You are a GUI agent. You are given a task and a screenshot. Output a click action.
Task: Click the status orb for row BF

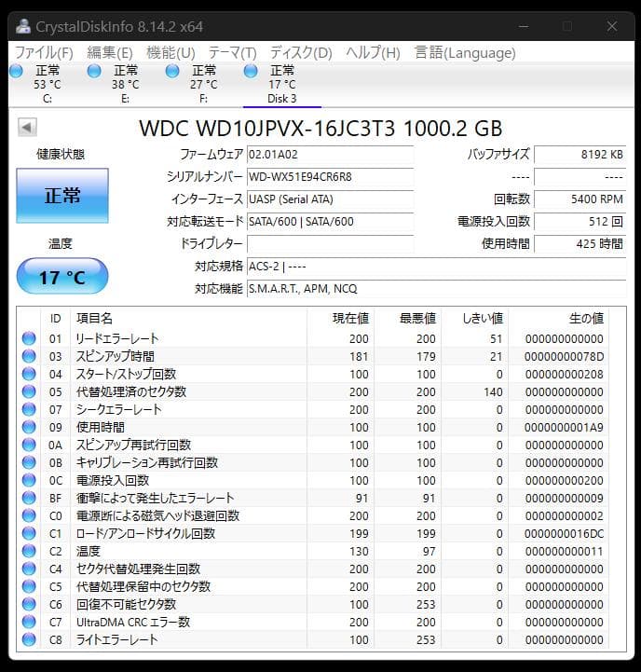click(29, 498)
